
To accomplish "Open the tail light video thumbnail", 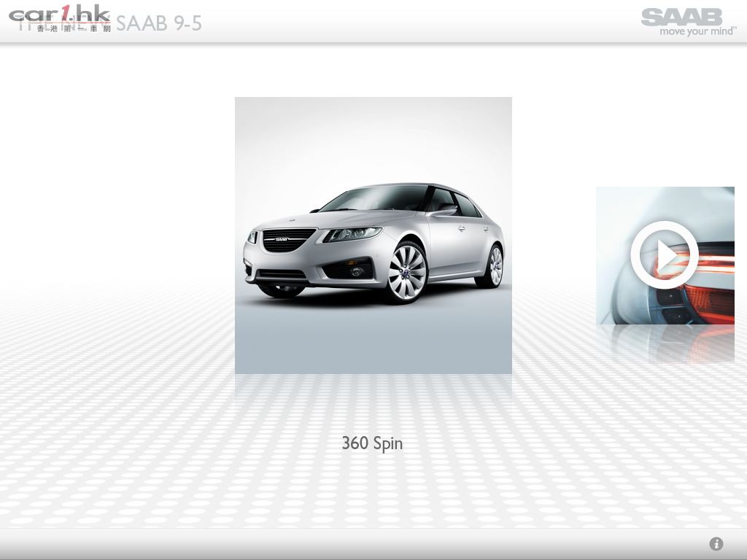I will click(x=665, y=255).
